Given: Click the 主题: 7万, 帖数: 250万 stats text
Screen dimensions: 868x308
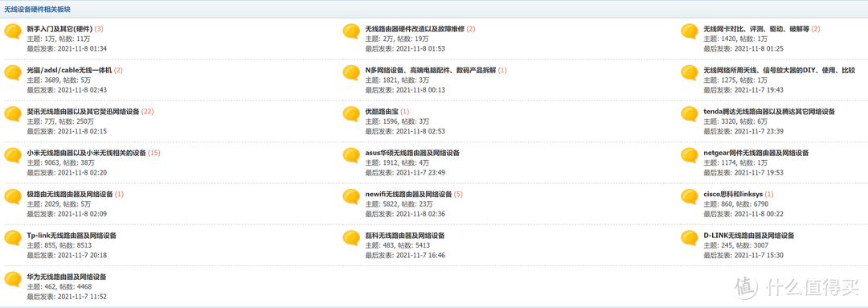Looking at the screenshot, I should click(x=61, y=121).
